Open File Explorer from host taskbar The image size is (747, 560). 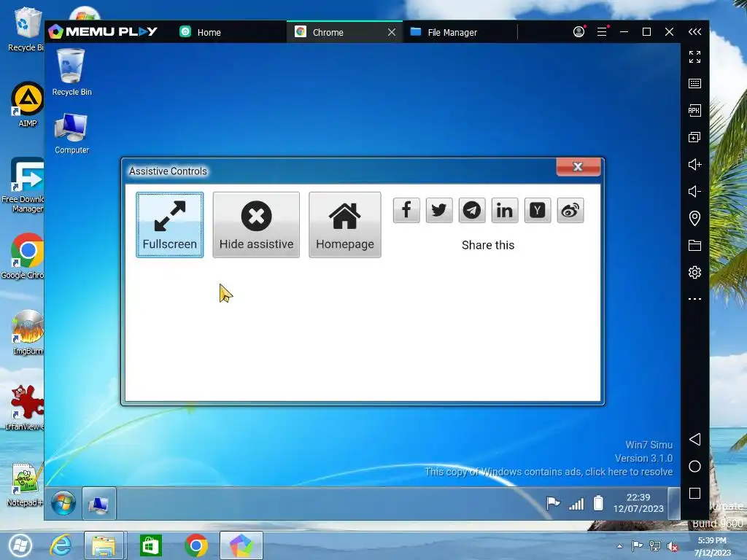pyautogui.click(x=104, y=545)
